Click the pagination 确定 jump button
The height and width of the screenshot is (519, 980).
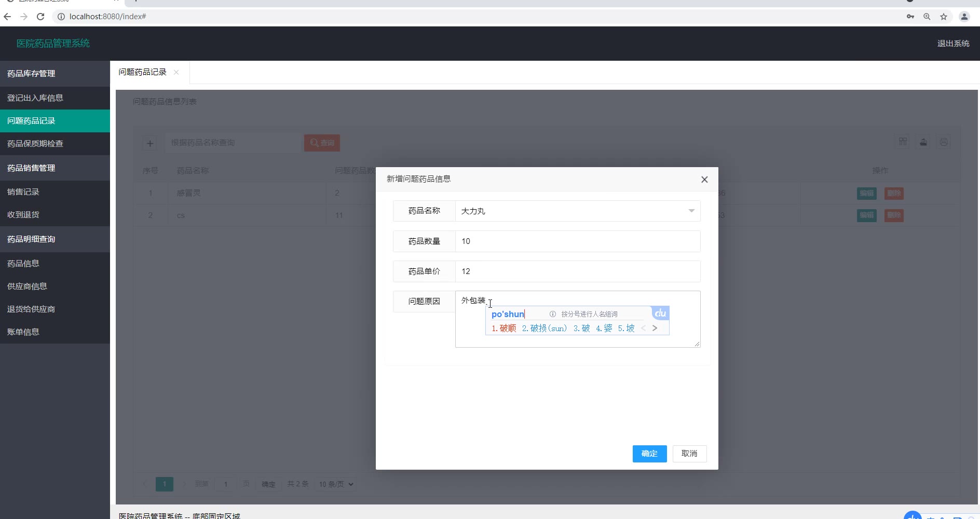point(268,484)
